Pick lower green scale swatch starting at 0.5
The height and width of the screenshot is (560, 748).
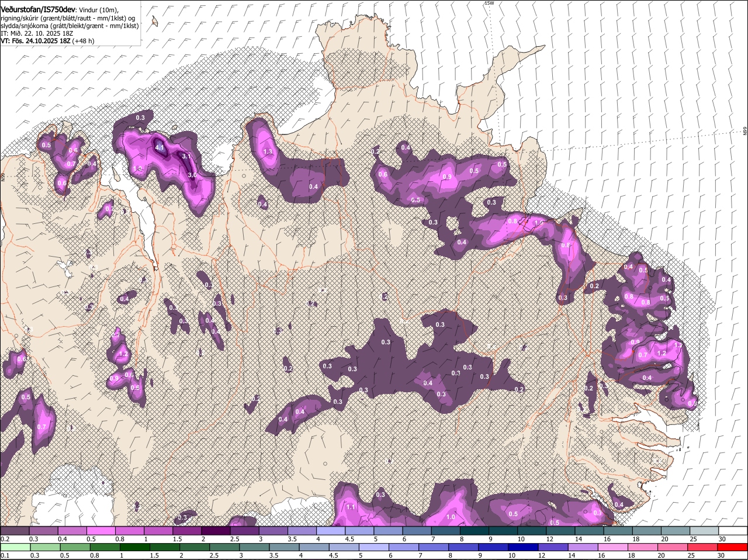pyautogui.click(x=75, y=547)
